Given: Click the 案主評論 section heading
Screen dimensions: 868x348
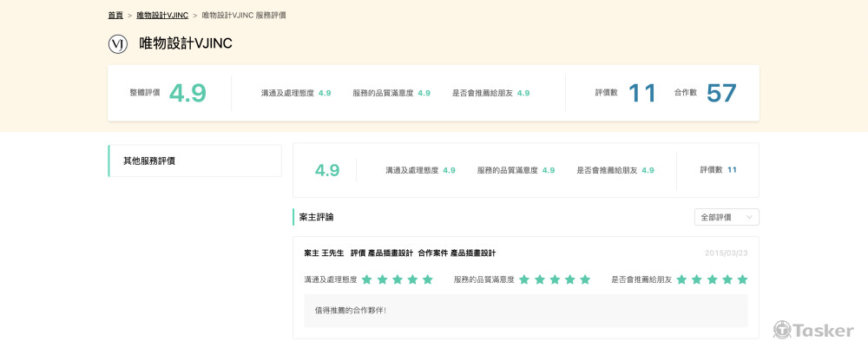Looking at the screenshot, I should (316, 217).
